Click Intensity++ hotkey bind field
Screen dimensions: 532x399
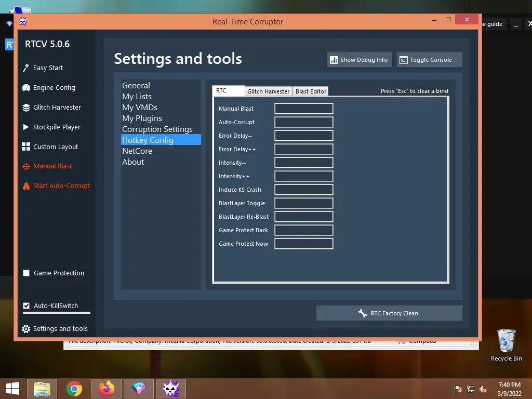pos(303,176)
